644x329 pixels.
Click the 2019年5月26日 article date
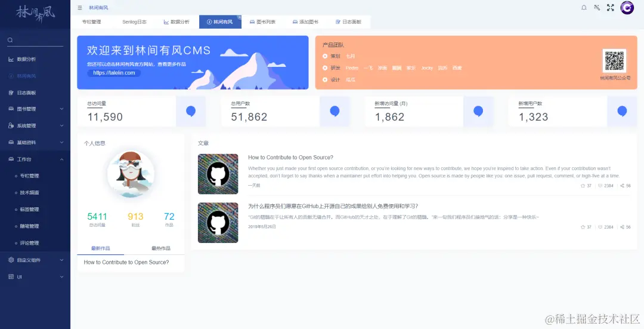262,227
